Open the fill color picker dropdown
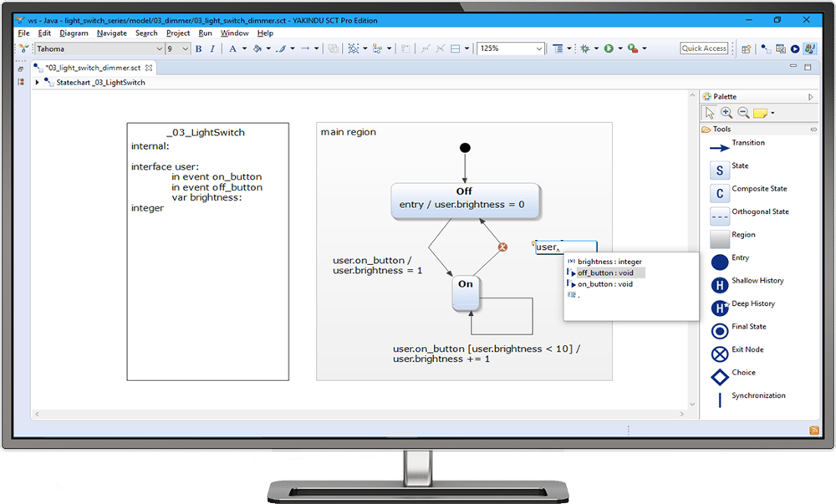Image resolution: width=836 pixels, height=504 pixels. point(269,49)
